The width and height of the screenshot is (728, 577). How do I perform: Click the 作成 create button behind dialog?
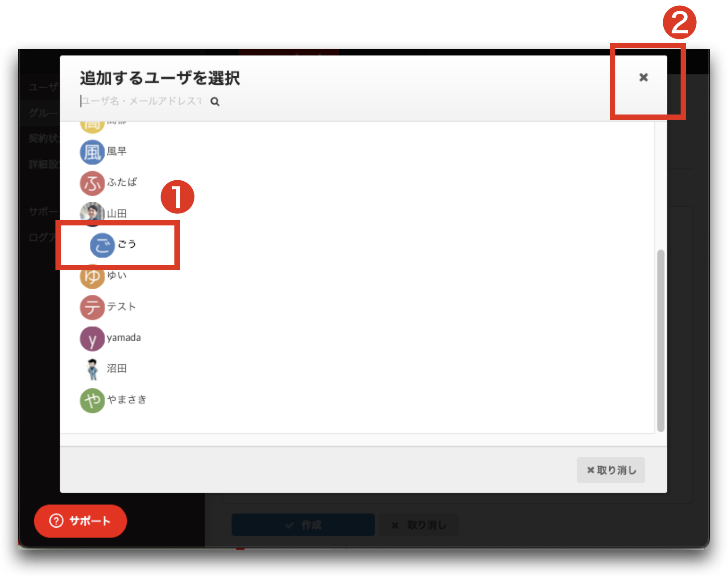303,525
